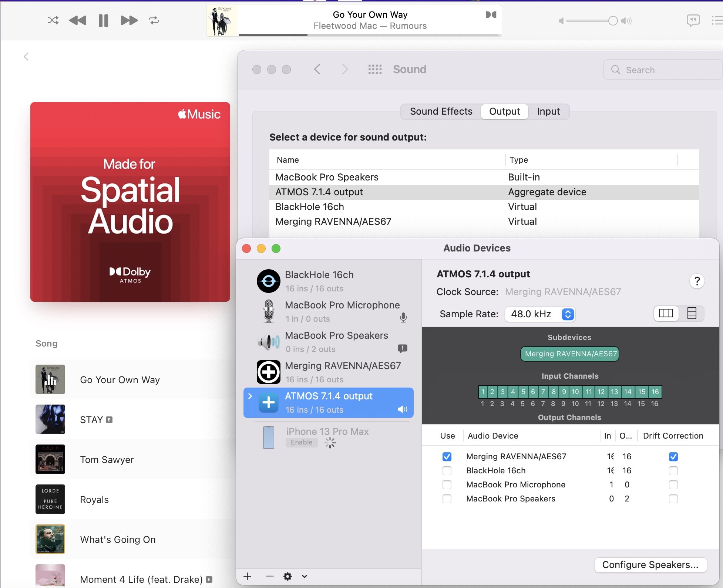Go back in the Music window

pyautogui.click(x=26, y=57)
